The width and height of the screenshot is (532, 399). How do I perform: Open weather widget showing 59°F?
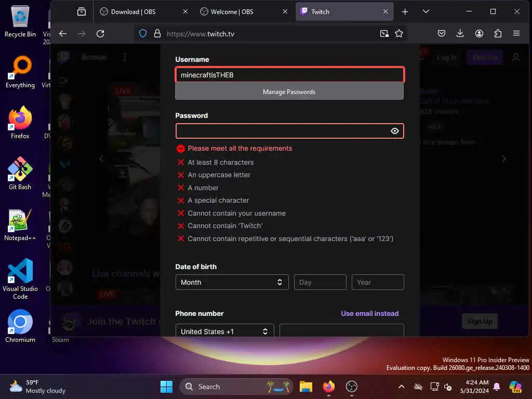37,387
